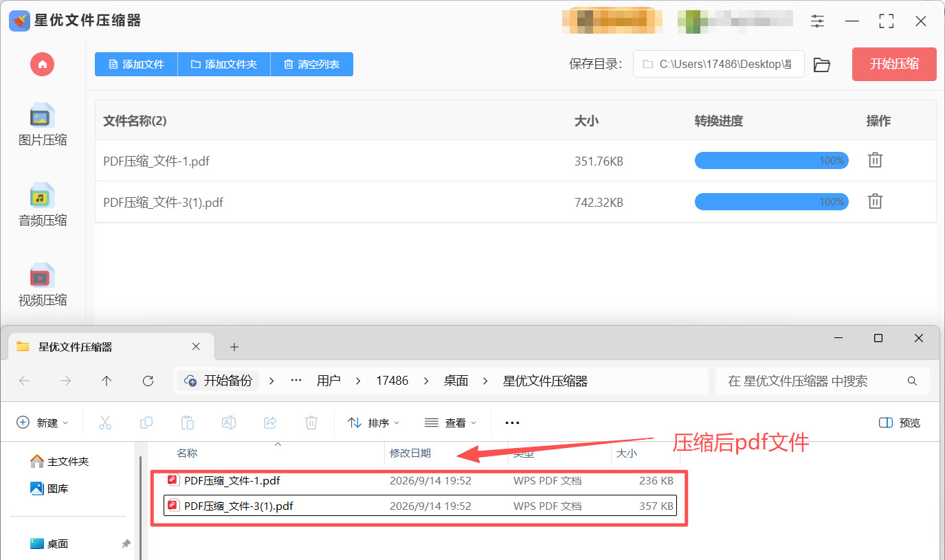Click the Cut scissors icon

tap(105, 423)
